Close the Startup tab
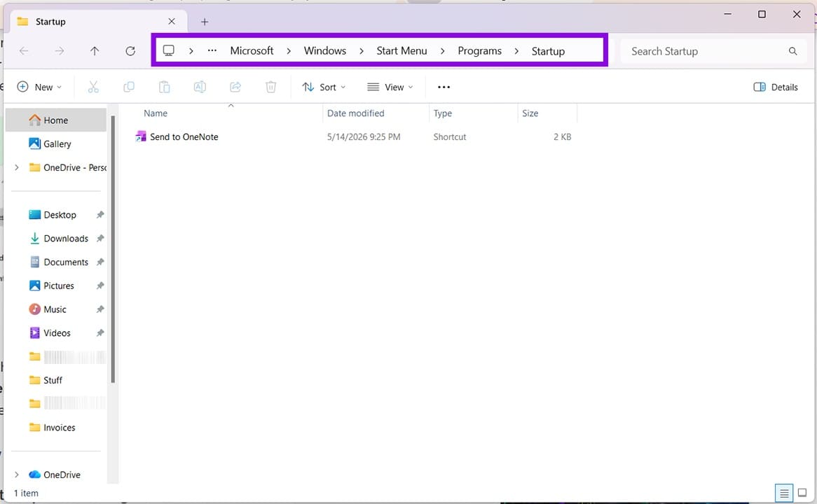 tap(172, 21)
